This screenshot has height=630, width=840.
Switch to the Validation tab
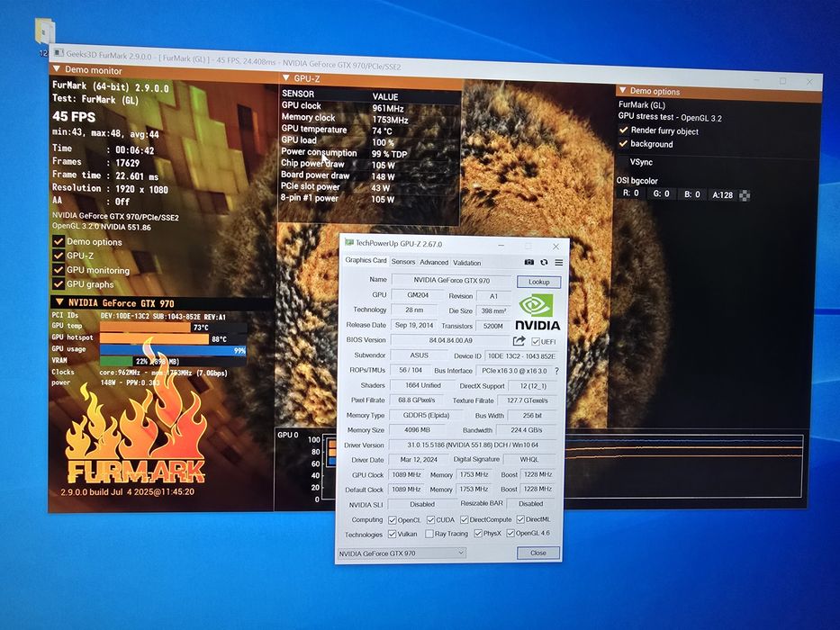[x=466, y=263]
